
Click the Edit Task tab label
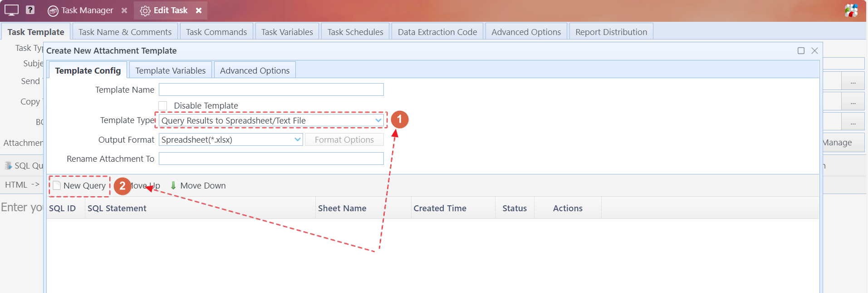(x=171, y=10)
